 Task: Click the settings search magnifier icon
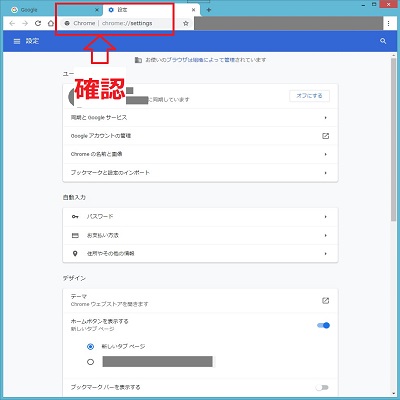coord(383,41)
